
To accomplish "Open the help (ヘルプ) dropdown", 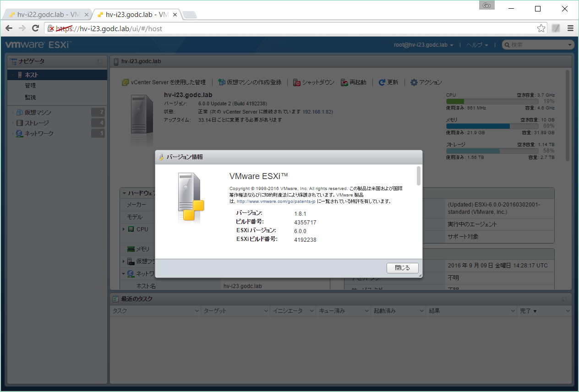I will tap(477, 45).
